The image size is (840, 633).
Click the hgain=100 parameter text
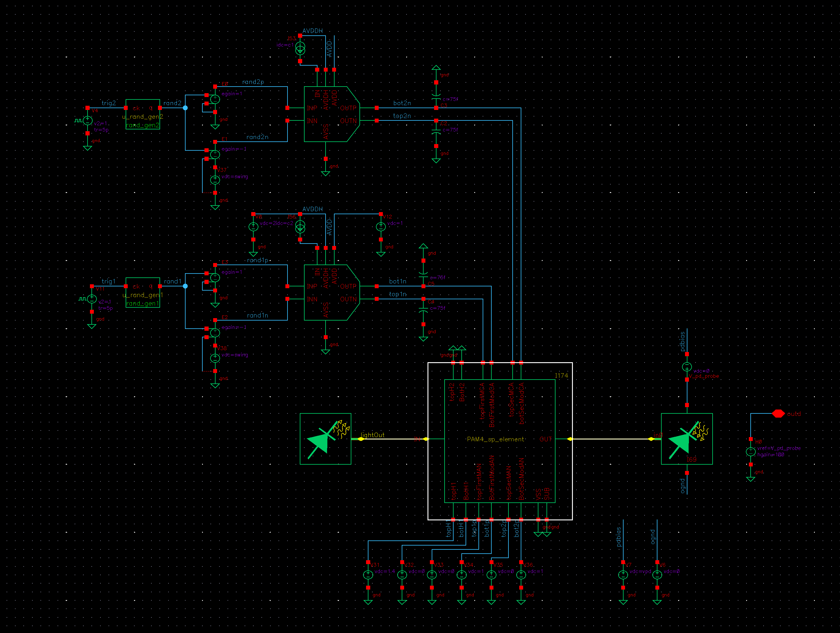point(770,455)
